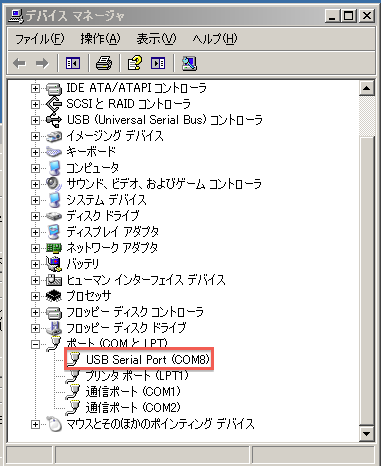Open the Properties toolbar icon with question mark
The image size is (381, 466).
(x=135, y=63)
